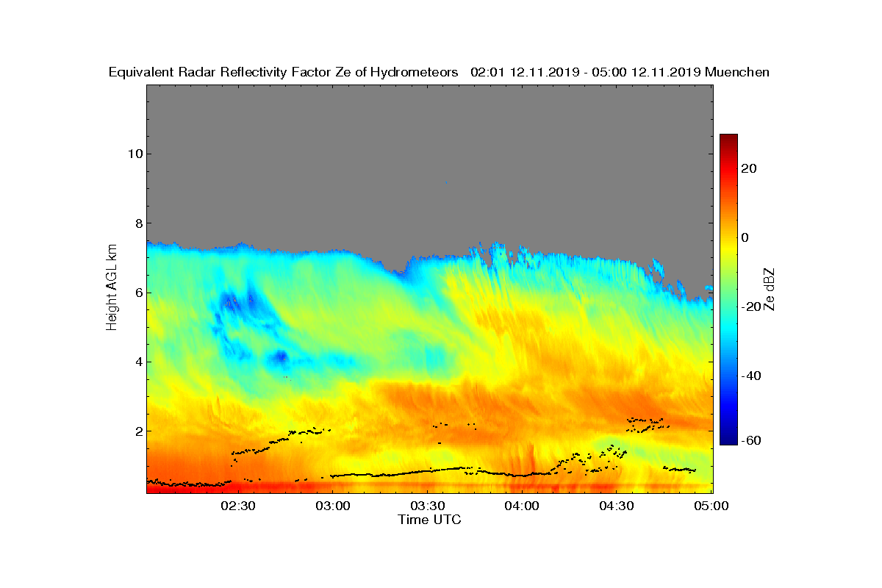Click the '04:00' time tick label
The width and height of the screenshot is (882, 588).
[x=523, y=506]
